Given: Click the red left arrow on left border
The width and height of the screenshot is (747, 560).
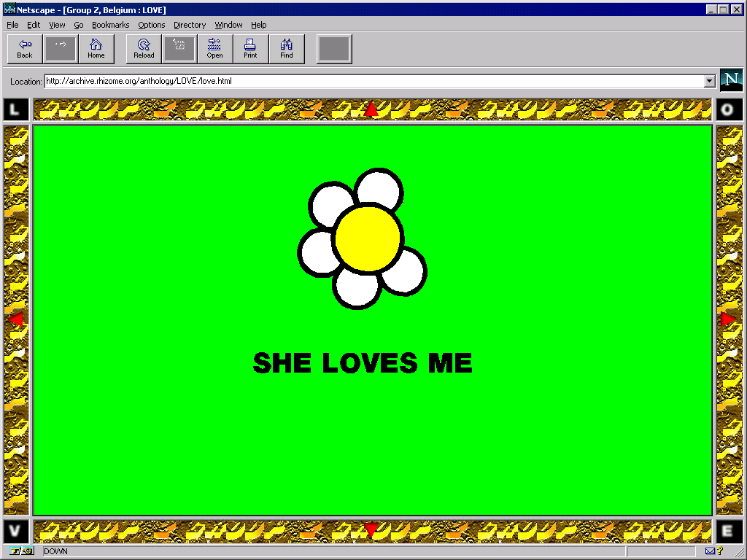Looking at the screenshot, I should tap(16, 319).
